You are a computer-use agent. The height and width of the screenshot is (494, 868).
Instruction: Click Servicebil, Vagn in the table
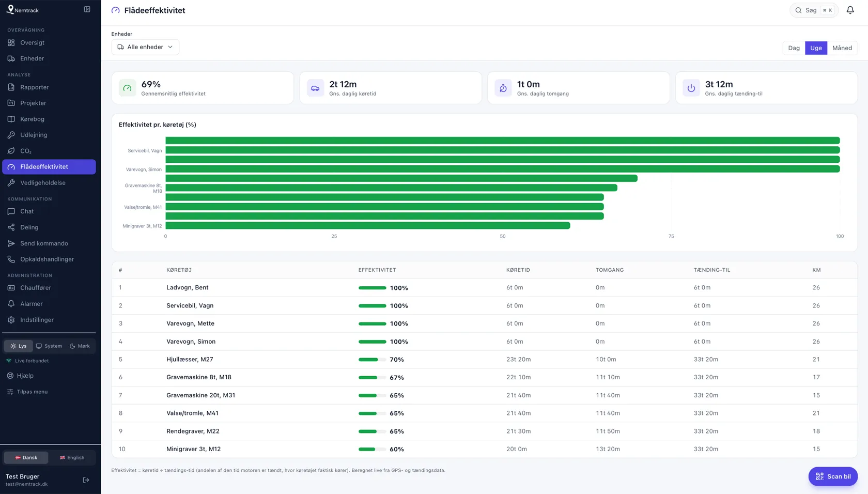190,306
